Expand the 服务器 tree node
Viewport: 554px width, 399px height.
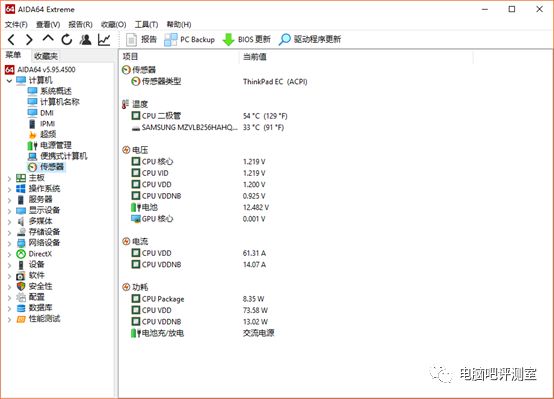point(9,200)
